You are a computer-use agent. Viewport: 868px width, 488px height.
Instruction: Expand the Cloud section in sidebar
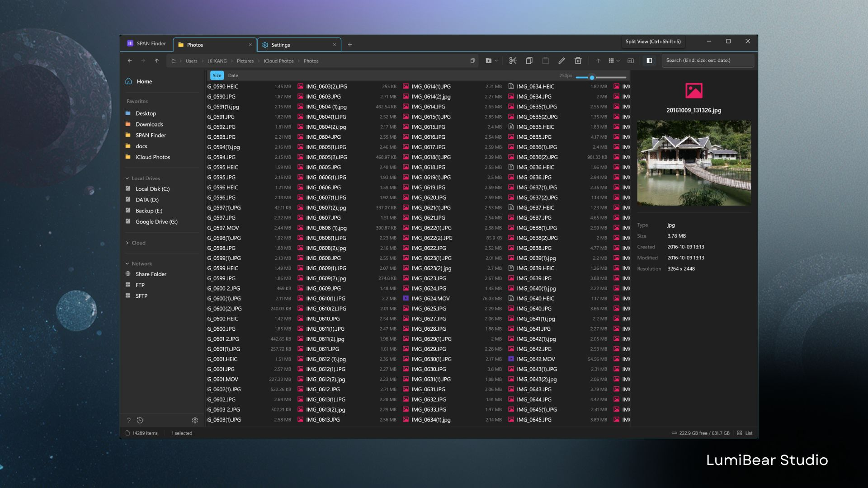coord(136,243)
